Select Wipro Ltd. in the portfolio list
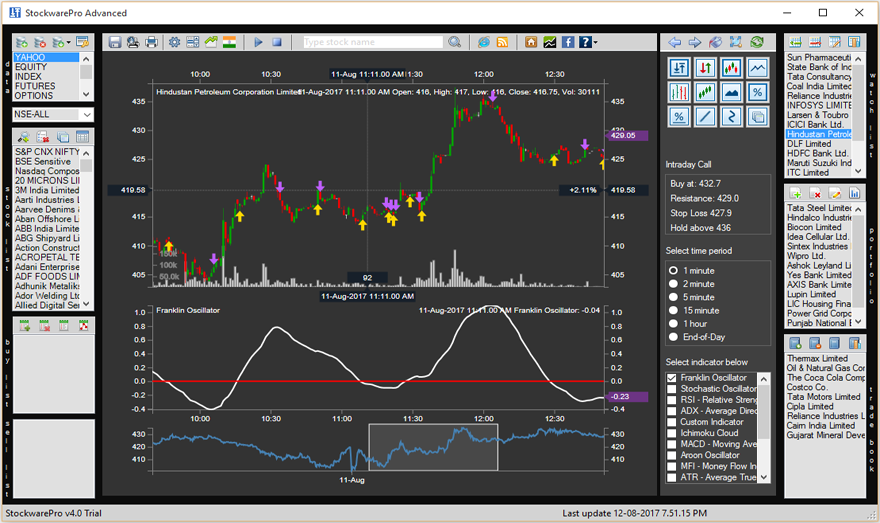 [x=804, y=256]
